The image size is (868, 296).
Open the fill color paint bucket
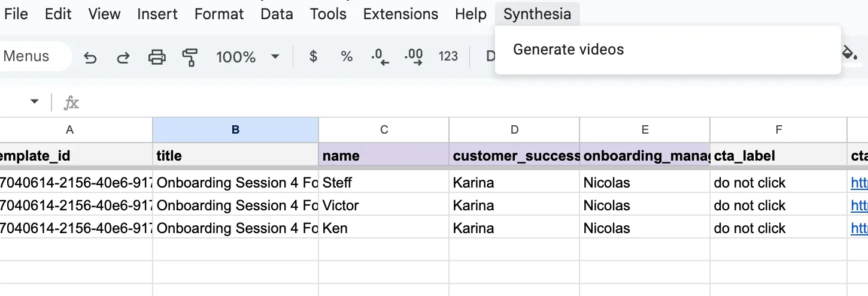pos(849,53)
